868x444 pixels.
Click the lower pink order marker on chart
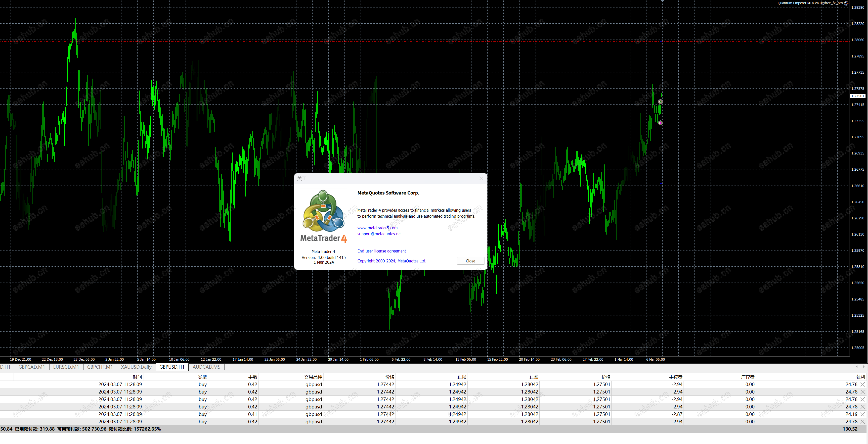pos(660,123)
